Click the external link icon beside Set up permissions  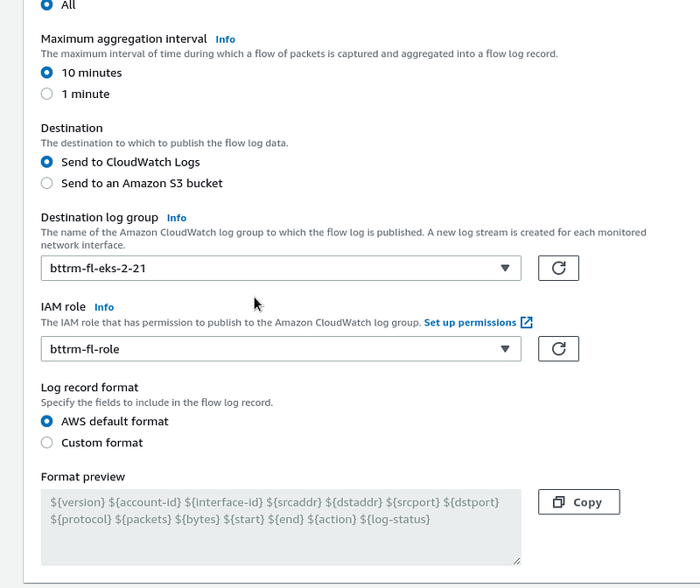[x=527, y=322]
